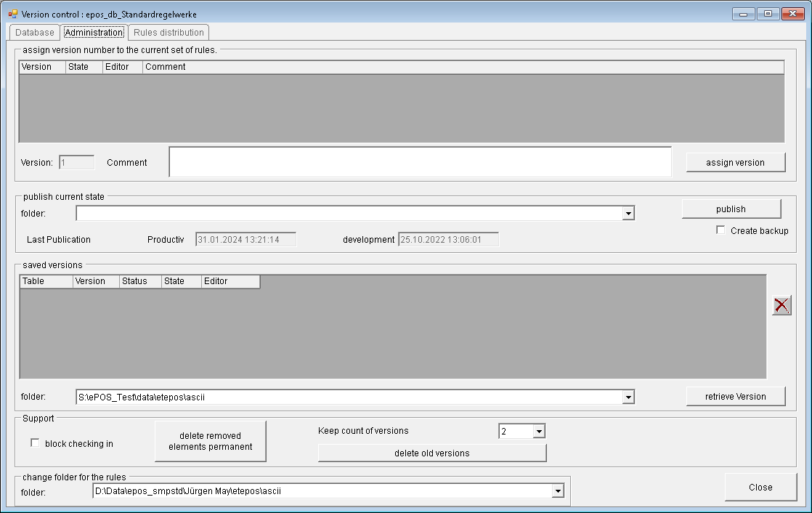Screen dimensions: 812x513
Task: Open the publish folder dropdown
Action: (x=629, y=213)
